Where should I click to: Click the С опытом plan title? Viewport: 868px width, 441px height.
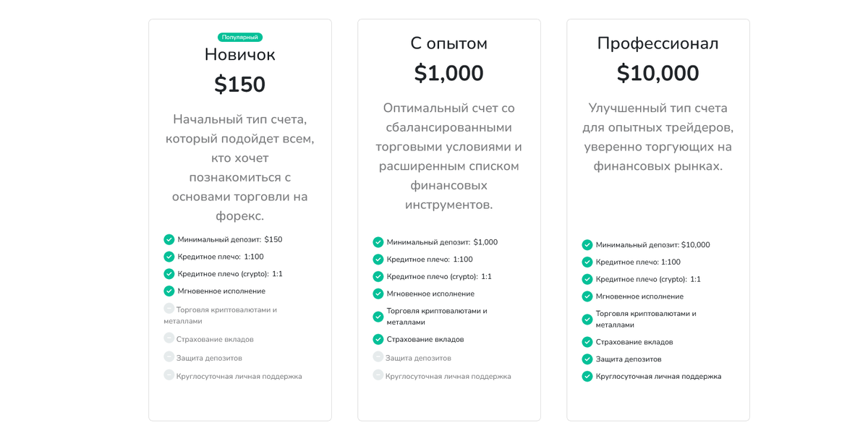[x=449, y=43]
